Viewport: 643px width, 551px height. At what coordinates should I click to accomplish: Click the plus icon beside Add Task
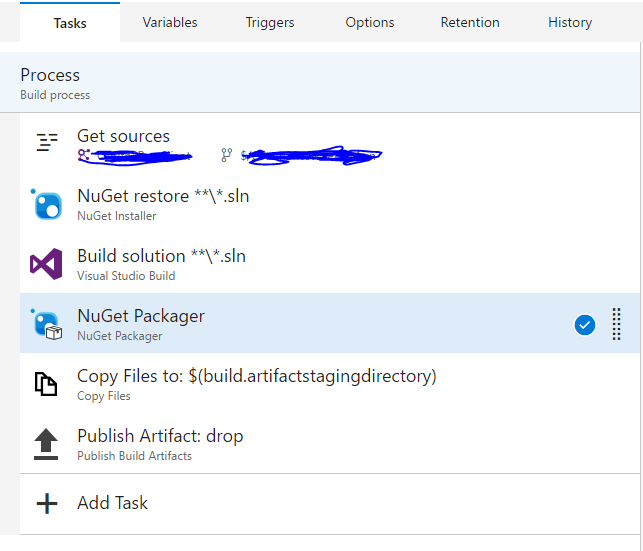coord(47,503)
